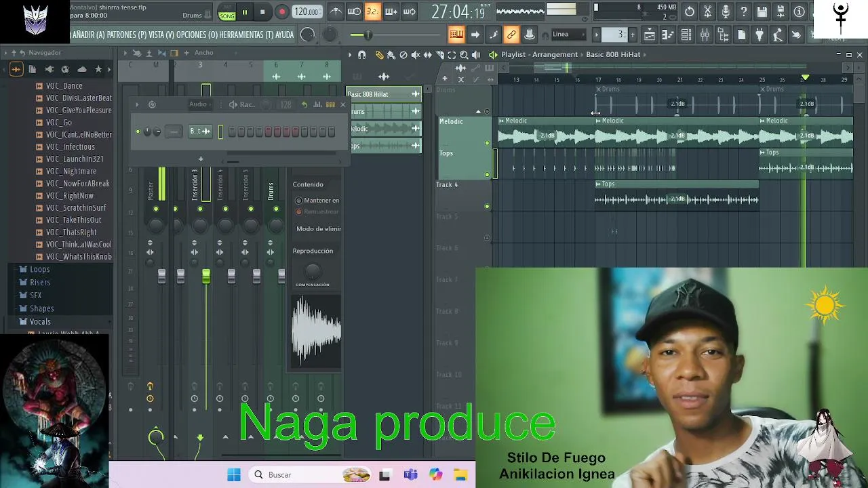Toggle the countdown before recording icon

pos(372,12)
